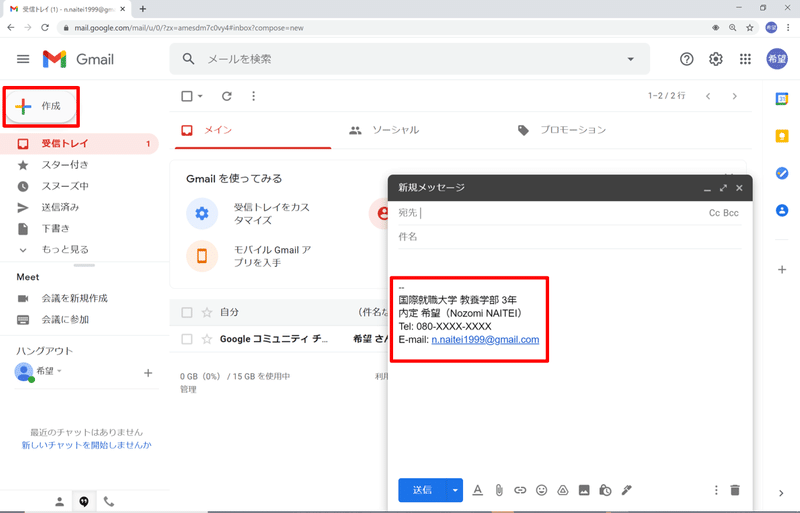Join a meeting (会議に参加)
800x513 pixels.
click(65, 320)
